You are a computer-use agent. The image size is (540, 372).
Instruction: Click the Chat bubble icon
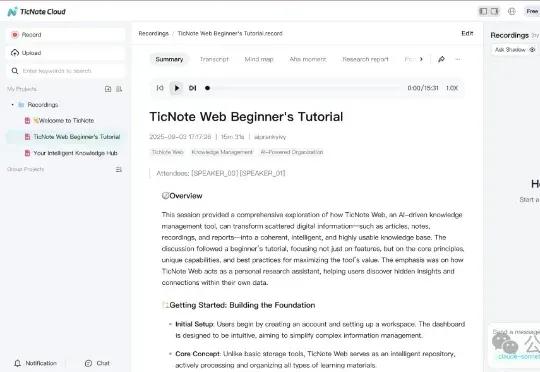(89, 363)
